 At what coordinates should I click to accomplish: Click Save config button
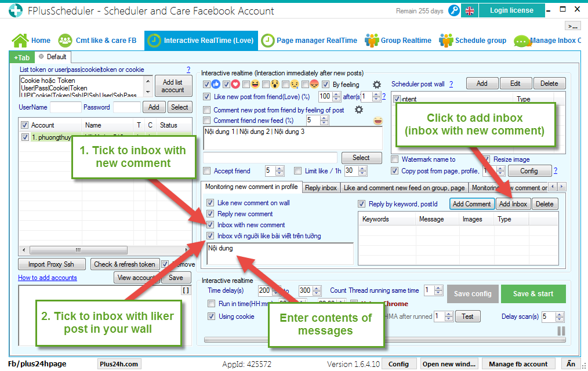[473, 294]
